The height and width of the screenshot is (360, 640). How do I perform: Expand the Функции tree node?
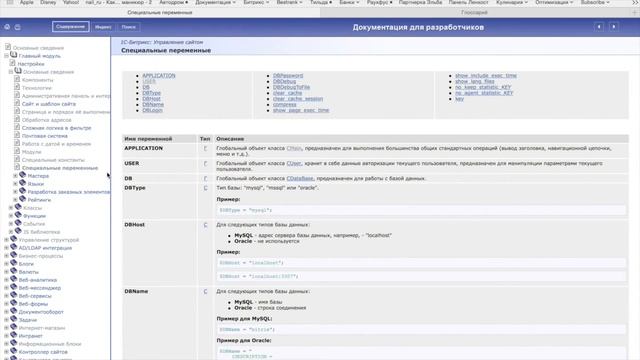tap(11, 216)
